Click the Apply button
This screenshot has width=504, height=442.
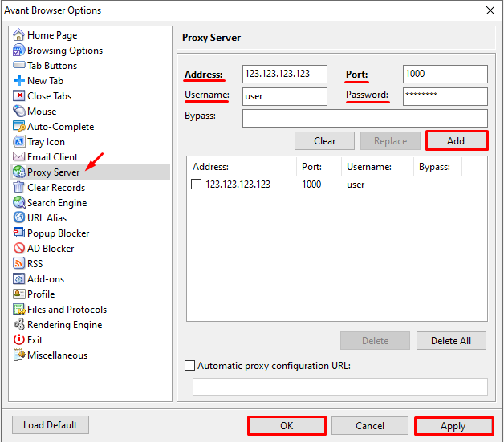pyautogui.click(x=453, y=426)
